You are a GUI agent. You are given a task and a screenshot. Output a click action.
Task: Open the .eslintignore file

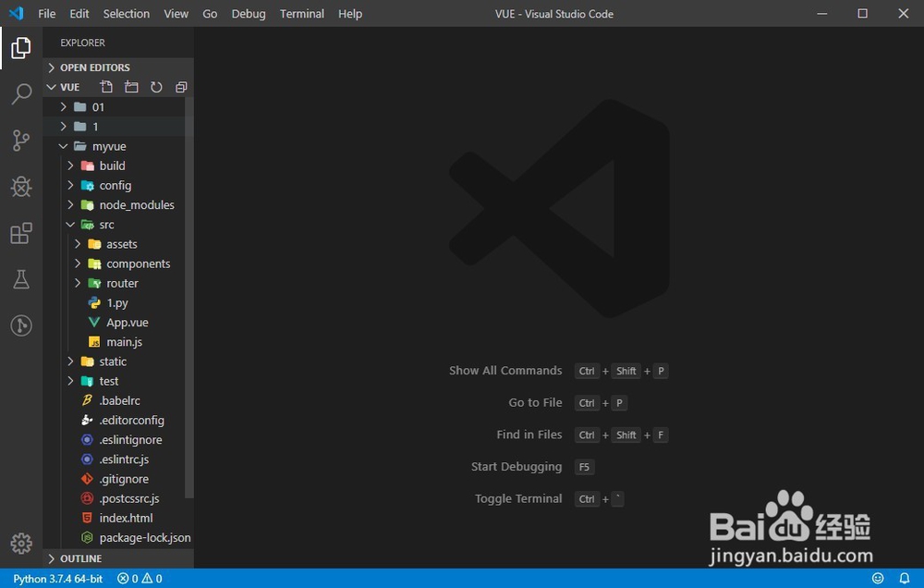(x=114, y=439)
